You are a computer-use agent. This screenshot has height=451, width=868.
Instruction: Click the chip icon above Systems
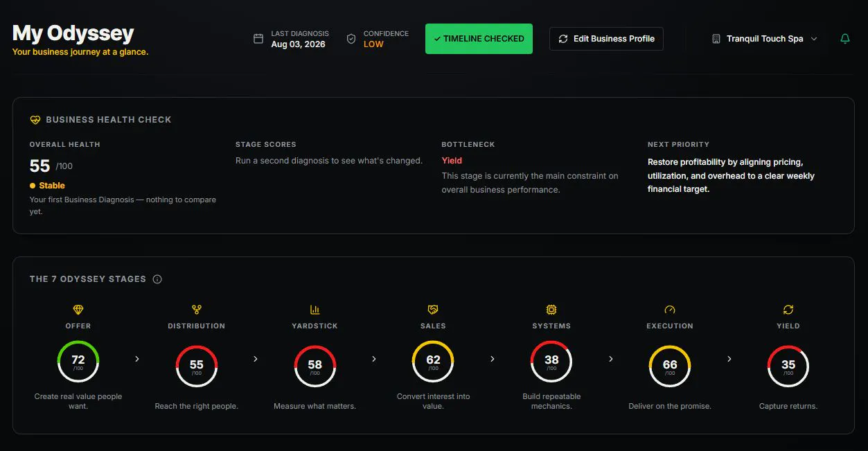pyautogui.click(x=551, y=310)
